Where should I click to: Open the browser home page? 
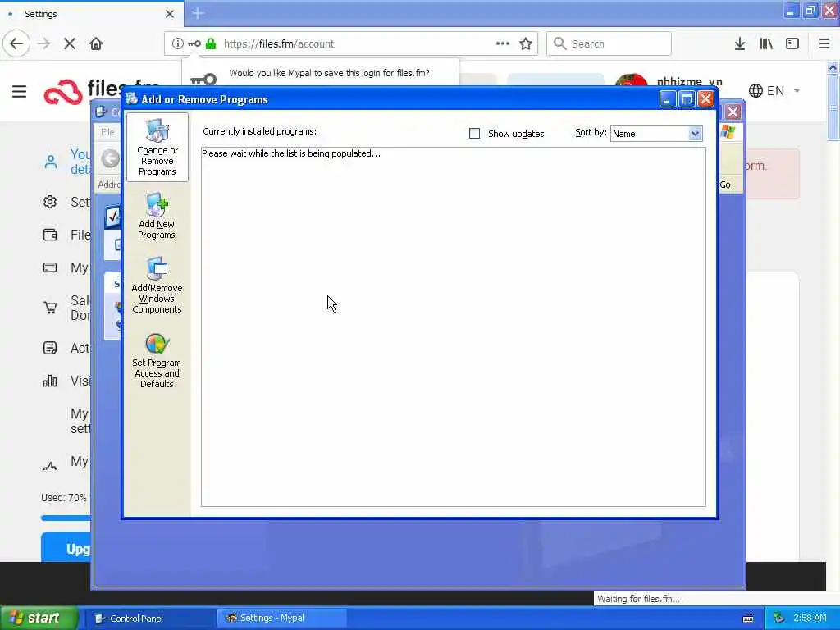click(96, 44)
